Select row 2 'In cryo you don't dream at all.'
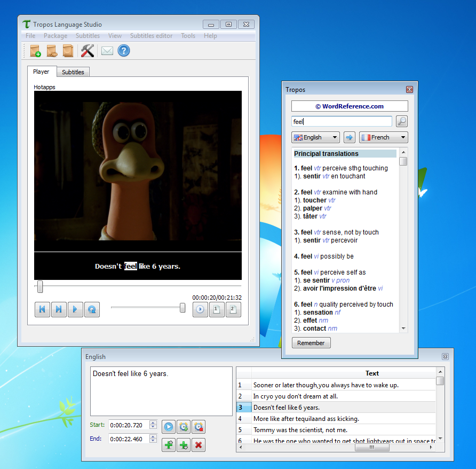Image resolution: width=476 pixels, height=469 pixels. (336, 396)
